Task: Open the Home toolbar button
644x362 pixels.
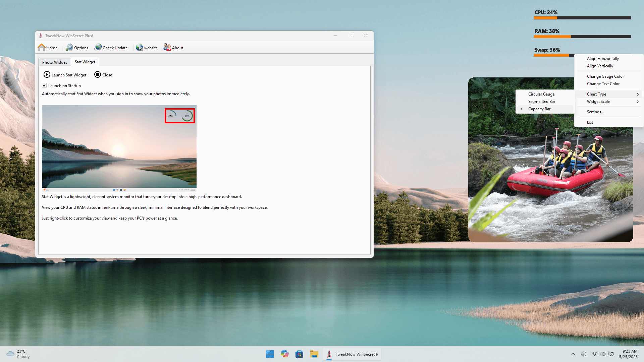Action: point(48,48)
